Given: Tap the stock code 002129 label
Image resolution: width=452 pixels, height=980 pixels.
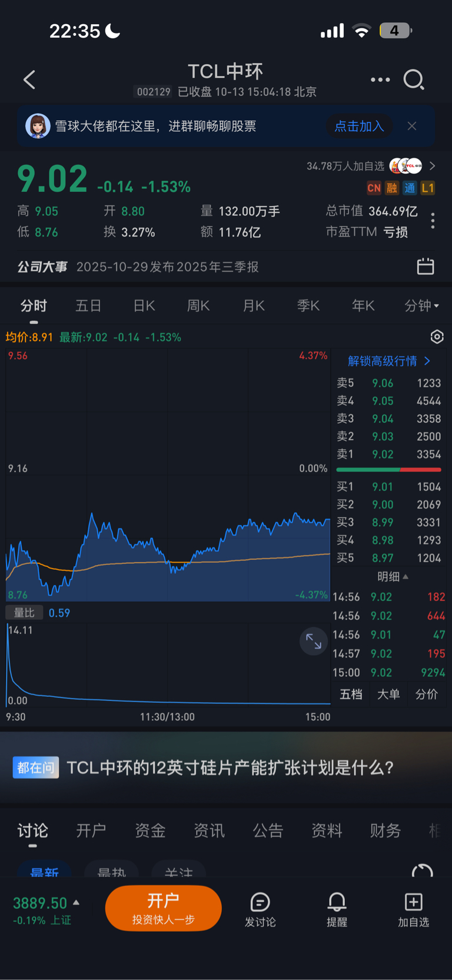Looking at the screenshot, I should pyautogui.click(x=154, y=92).
